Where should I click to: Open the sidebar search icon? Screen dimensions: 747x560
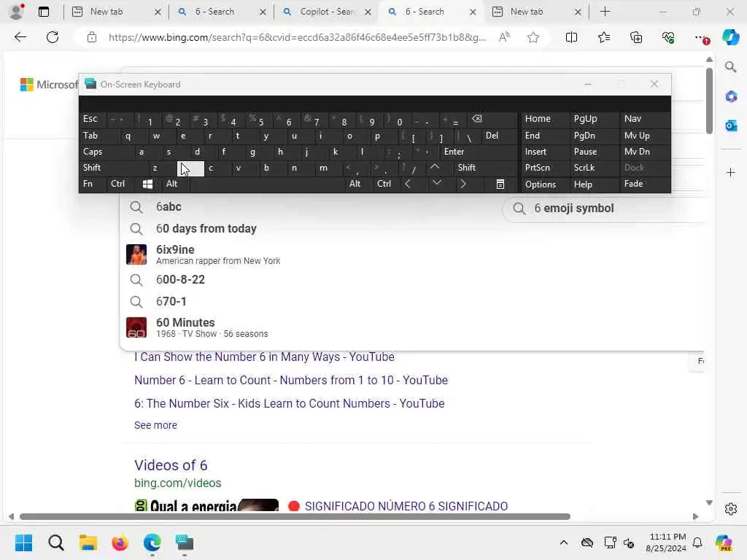(730, 67)
